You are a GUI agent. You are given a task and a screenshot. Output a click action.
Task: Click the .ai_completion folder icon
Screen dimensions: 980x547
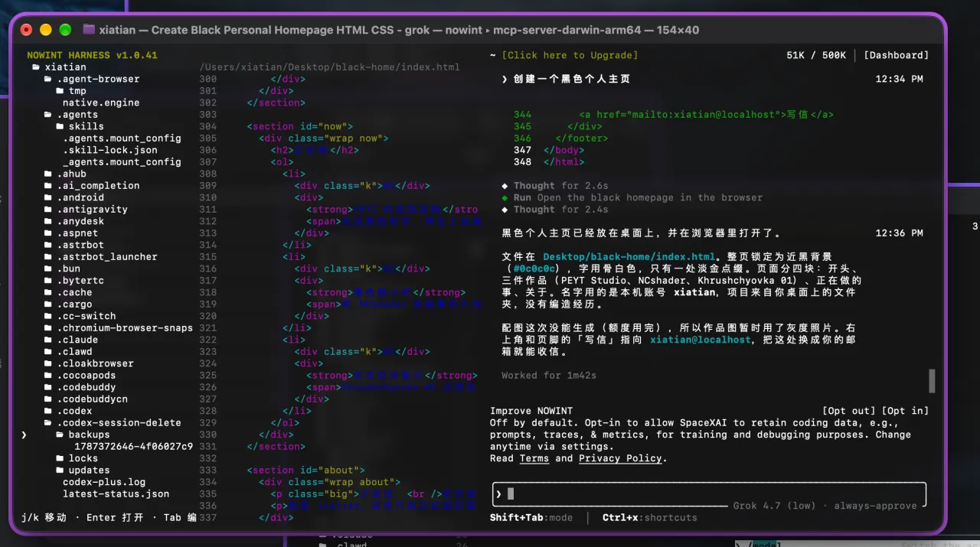click(x=48, y=186)
